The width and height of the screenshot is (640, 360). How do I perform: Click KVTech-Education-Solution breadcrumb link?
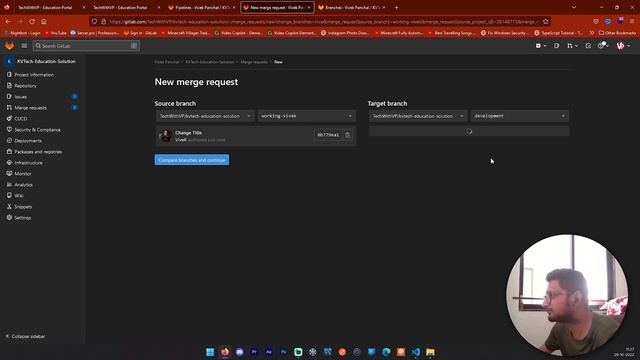coord(209,62)
